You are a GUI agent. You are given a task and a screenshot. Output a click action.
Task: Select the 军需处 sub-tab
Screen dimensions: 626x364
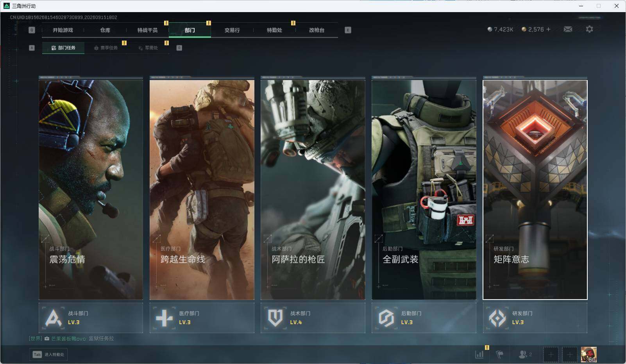pos(148,48)
